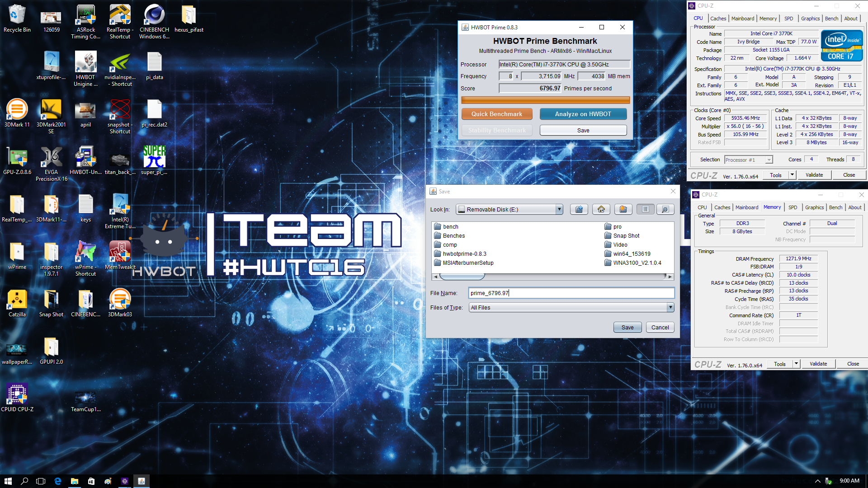Viewport: 868px width, 488px height.
Task: Open Bench tab in lower CPU-Z window
Action: point(835,207)
